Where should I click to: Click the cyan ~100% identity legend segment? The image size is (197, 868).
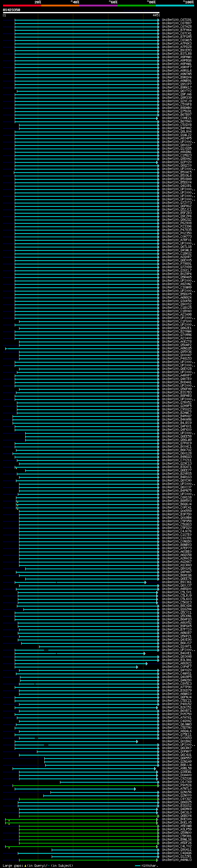(x=175, y=6)
